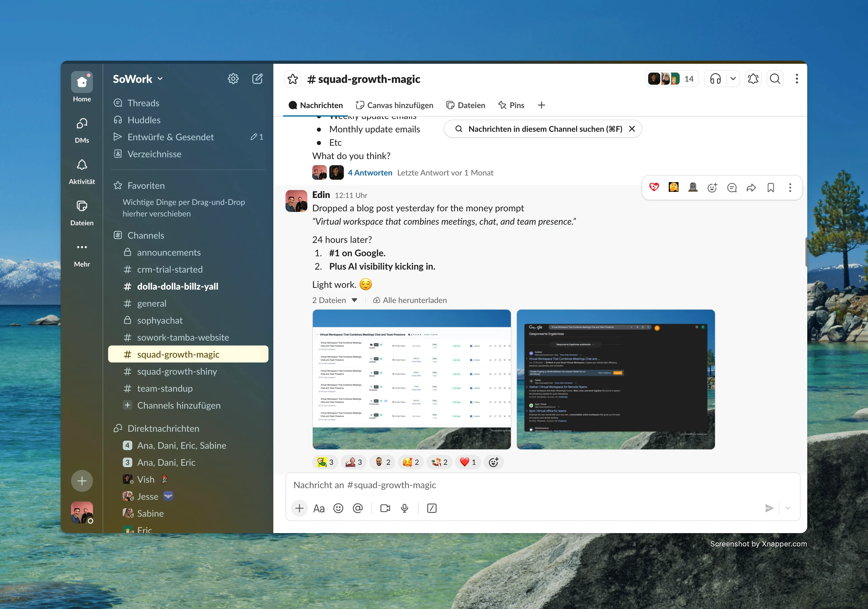This screenshot has height=609, width=868.
Task: Star the squad-growth-magic channel
Action: coord(292,79)
